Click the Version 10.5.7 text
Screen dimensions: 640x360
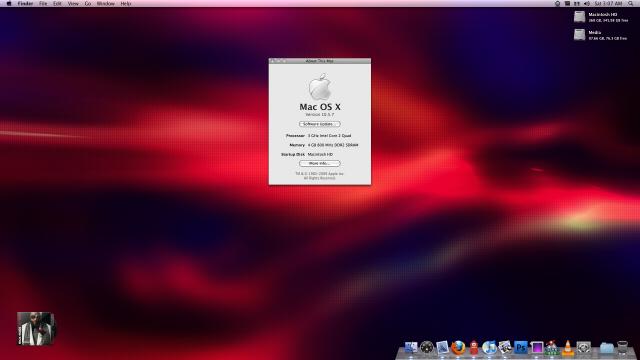[320, 115]
